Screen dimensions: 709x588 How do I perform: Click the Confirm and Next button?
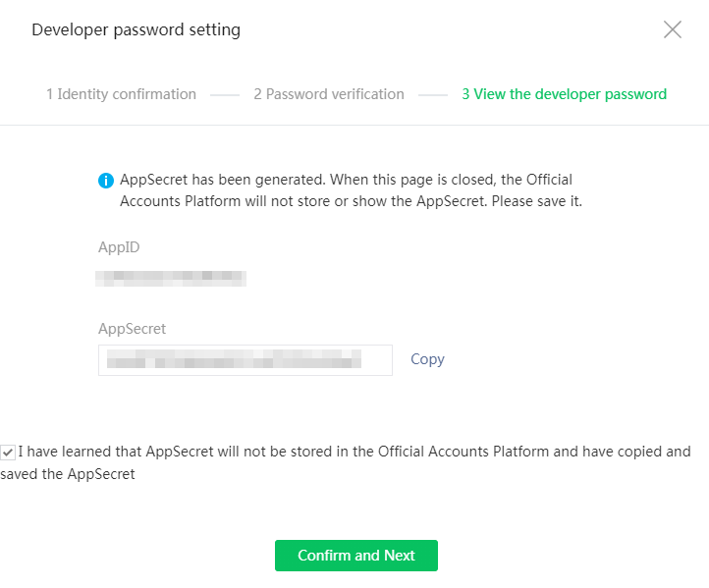pyautogui.click(x=356, y=556)
